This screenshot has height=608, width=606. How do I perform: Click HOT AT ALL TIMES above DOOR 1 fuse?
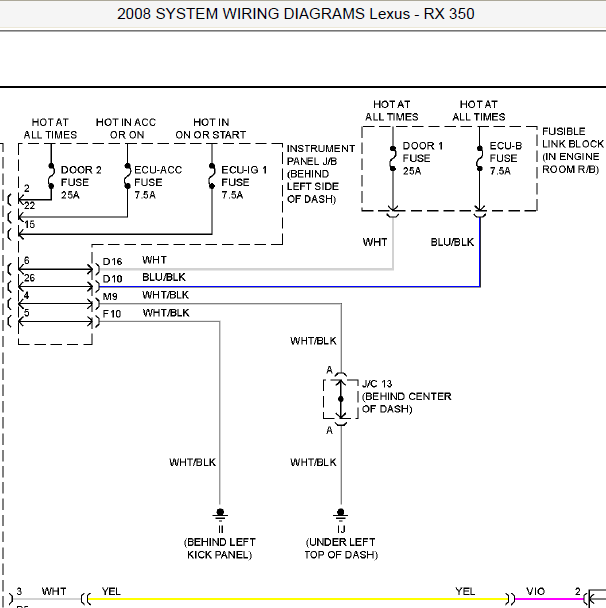click(x=392, y=111)
